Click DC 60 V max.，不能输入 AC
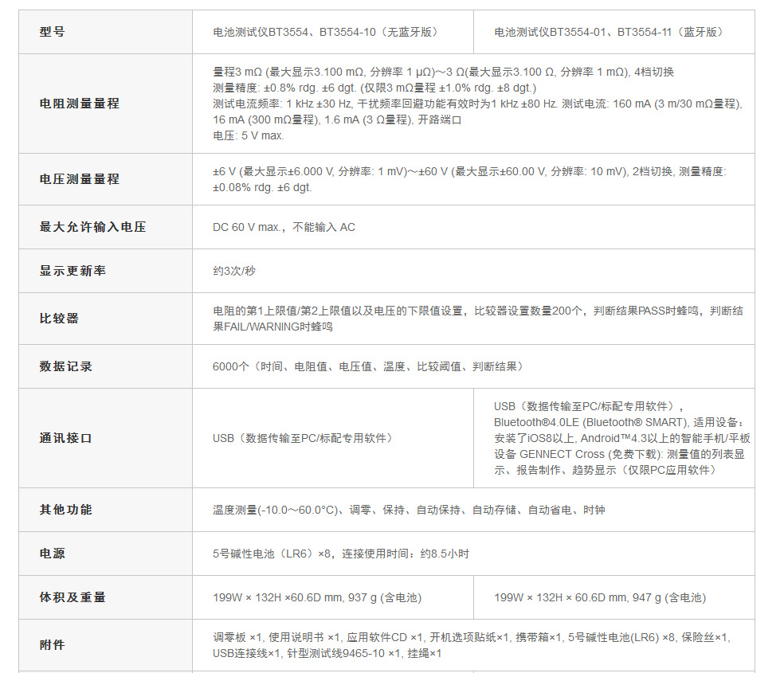The width and height of the screenshot is (784, 673). 284,227
